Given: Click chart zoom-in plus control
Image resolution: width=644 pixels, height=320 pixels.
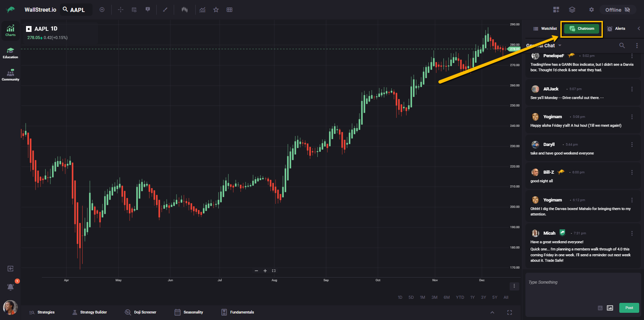Looking at the screenshot, I should [265, 271].
